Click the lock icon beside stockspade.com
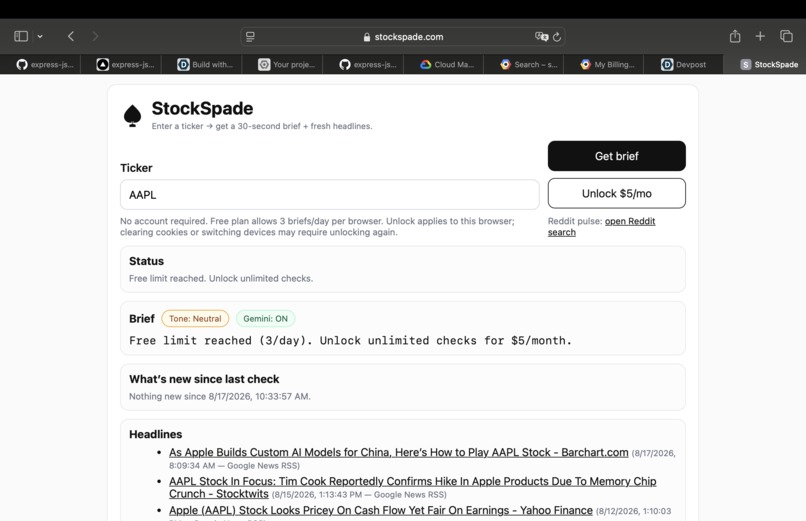This screenshot has height=521, width=806. tap(367, 37)
